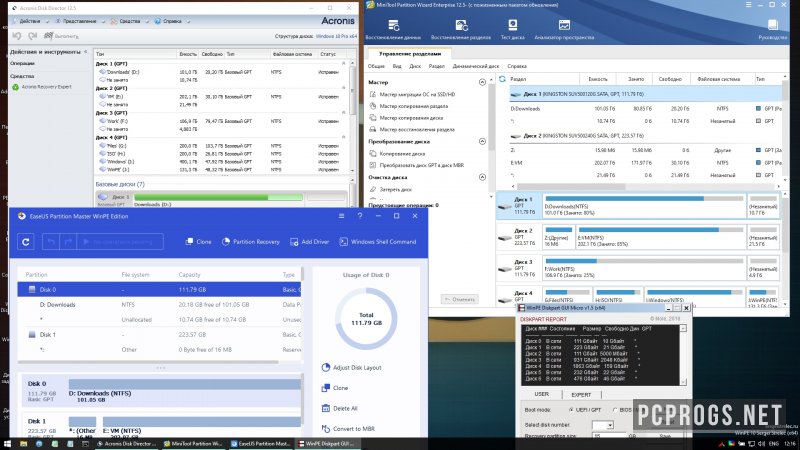Open Clone in EaseUS top toolbar
Viewport: 800px width, 450px height.
pos(198,242)
